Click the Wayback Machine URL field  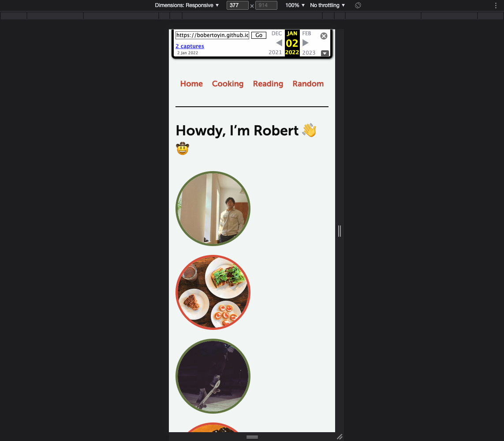click(x=212, y=35)
